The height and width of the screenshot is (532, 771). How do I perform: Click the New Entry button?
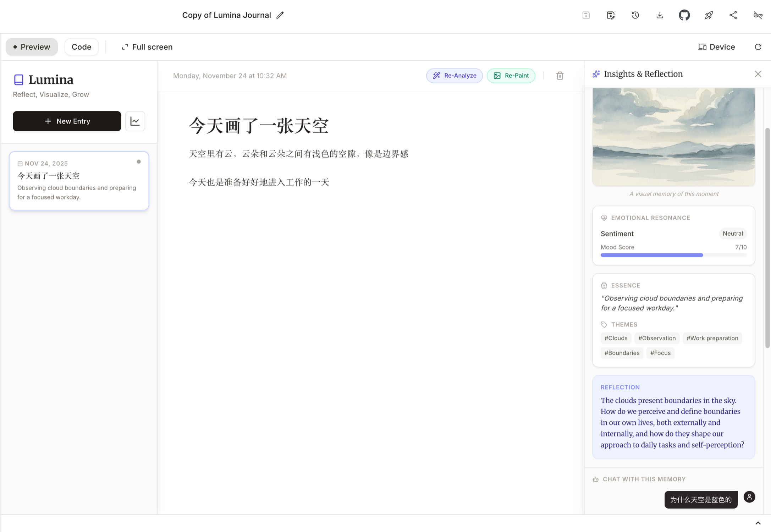pyautogui.click(x=67, y=121)
